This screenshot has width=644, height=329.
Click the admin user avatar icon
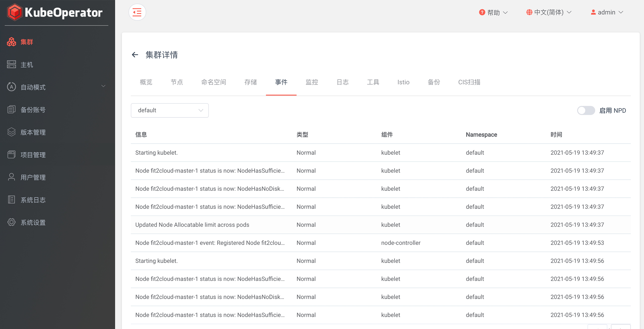593,12
